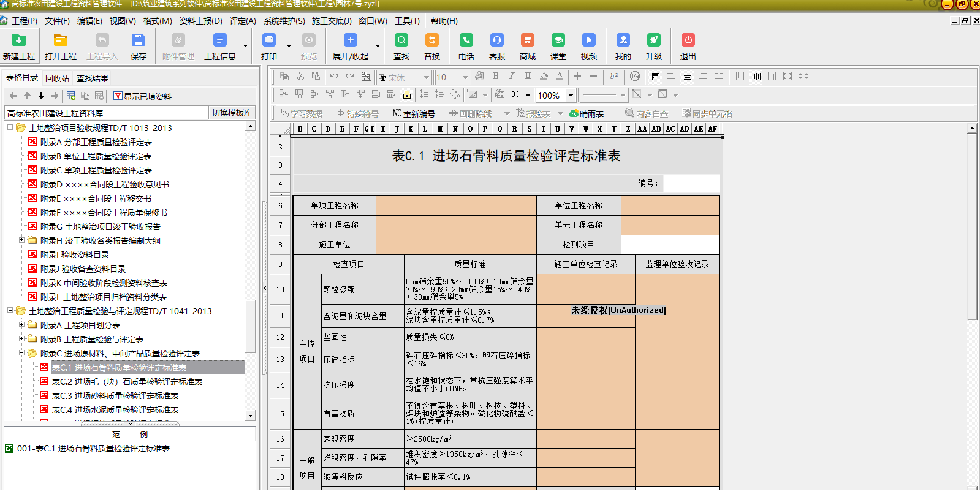Click the 切换模板库 button
This screenshot has height=490, width=980.
[232, 113]
